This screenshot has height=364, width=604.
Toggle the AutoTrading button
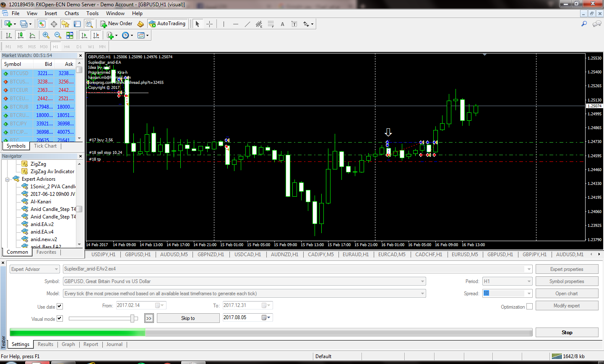167,24
